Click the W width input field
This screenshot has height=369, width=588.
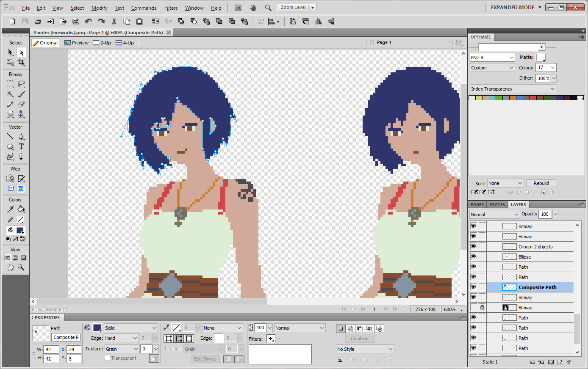click(x=51, y=350)
